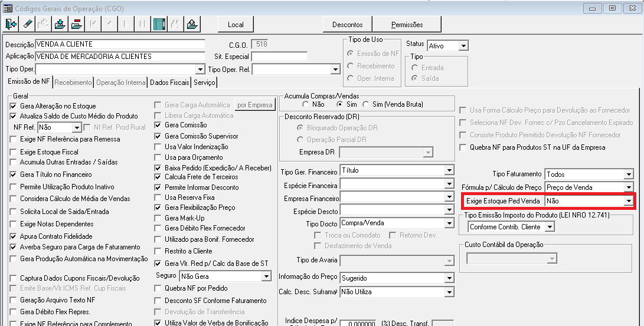Switch to the Emissão de NF tab
Image resolution: width=644 pixels, height=326 pixels.
point(28,81)
